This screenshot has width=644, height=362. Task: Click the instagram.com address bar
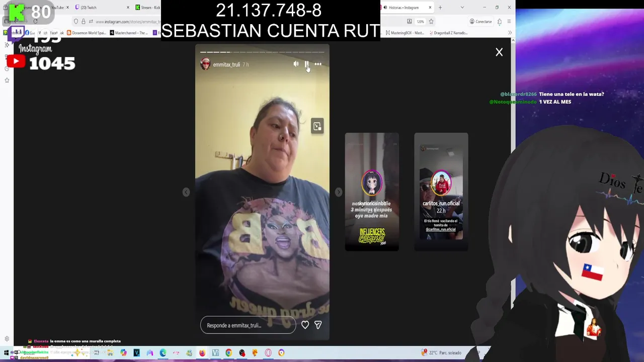pyautogui.click(x=127, y=22)
